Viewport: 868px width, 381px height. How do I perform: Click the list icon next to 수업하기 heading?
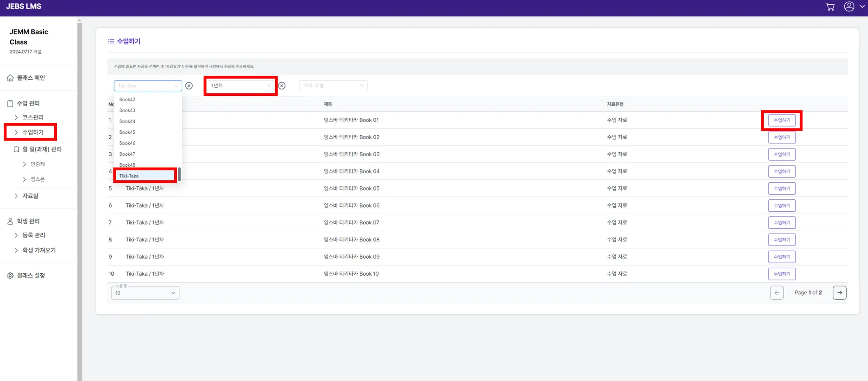pos(111,41)
